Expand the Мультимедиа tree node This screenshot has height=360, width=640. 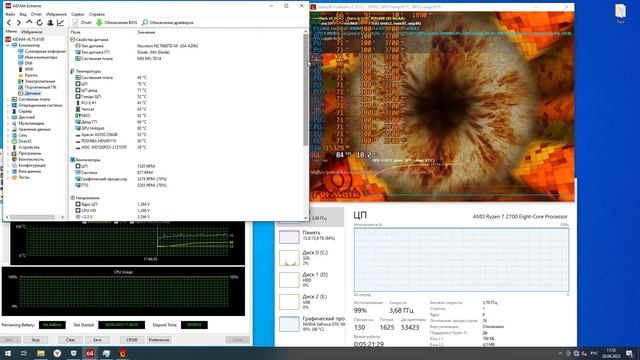pyautogui.click(x=8, y=123)
